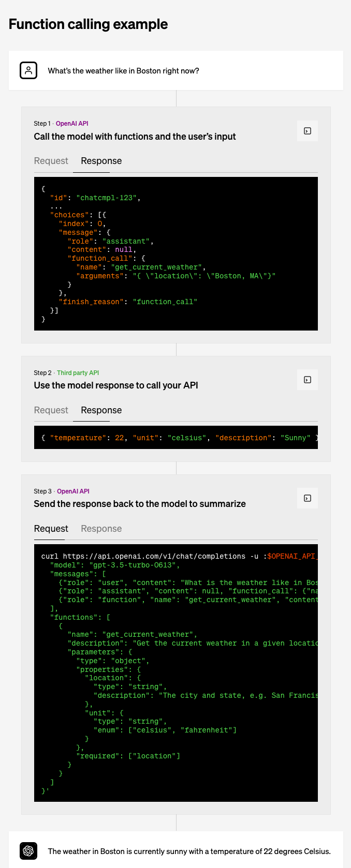
Task: Click the Boston weather user question
Action: point(124,71)
